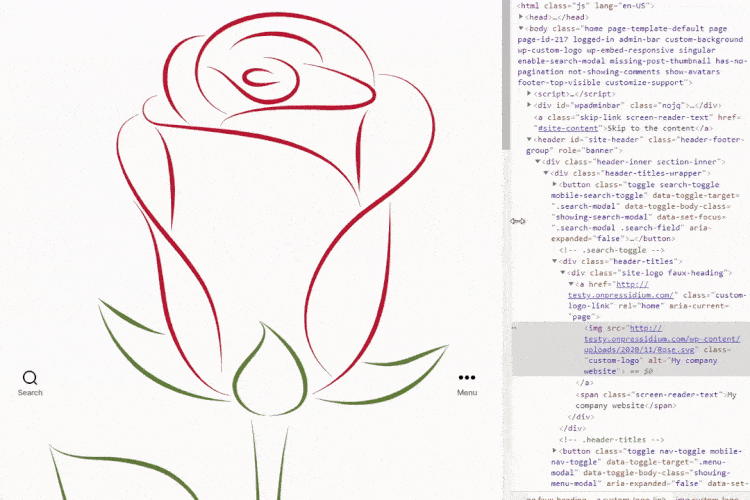Expand the script element node
The width and height of the screenshot is (750, 500).
(x=529, y=93)
